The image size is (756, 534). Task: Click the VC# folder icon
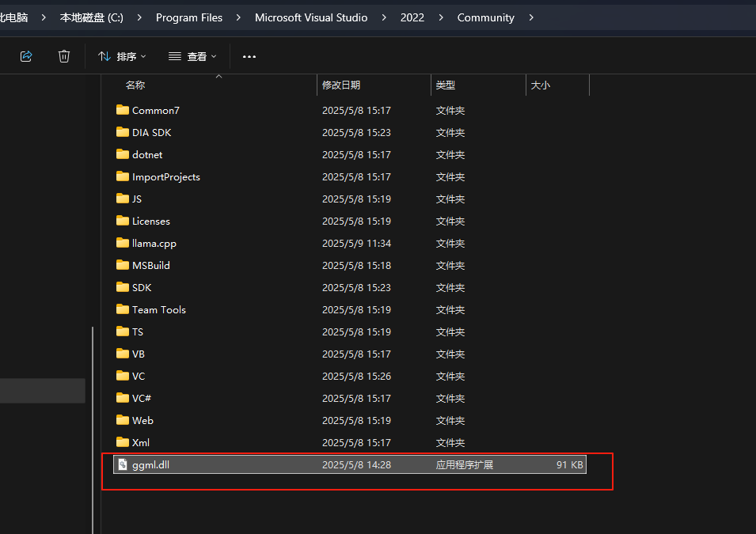coord(123,398)
